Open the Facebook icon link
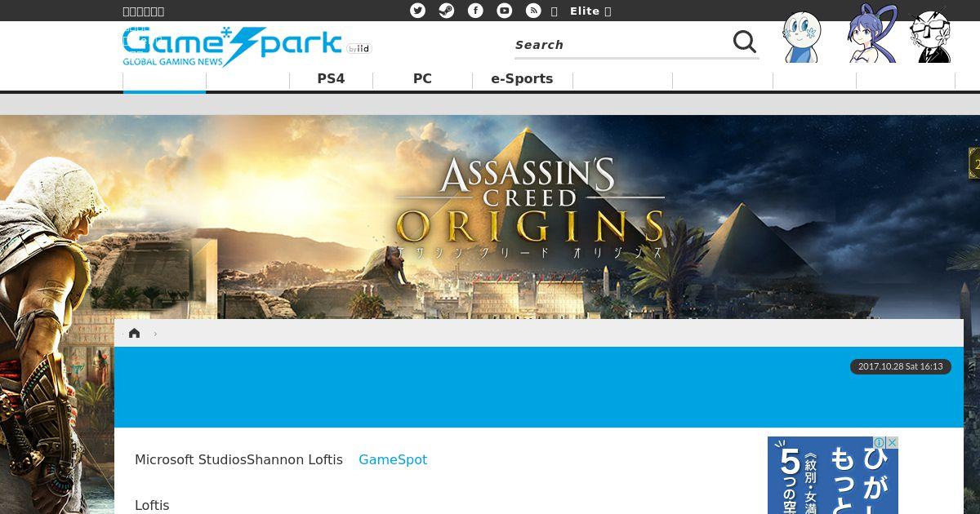Viewport: 980px width, 514px height. point(475,11)
